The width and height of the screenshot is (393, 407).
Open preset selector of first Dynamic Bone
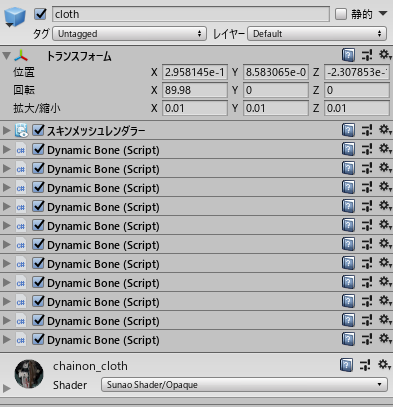[367, 149]
